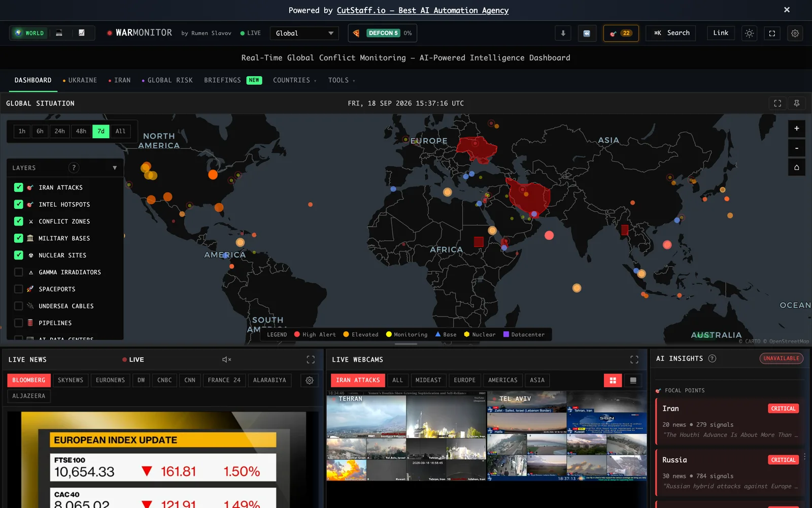The image size is (812, 508).
Task: Open the Russia focal point card
Action: (x=730, y=473)
